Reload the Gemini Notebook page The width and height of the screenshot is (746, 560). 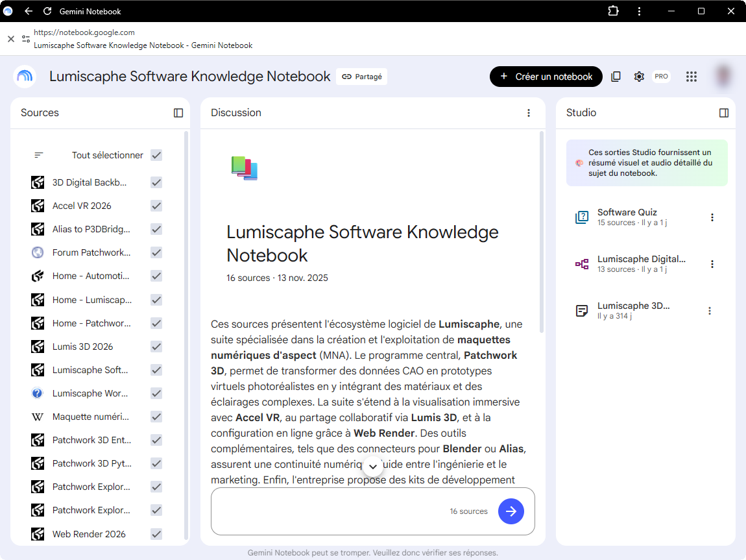(47, 11)
